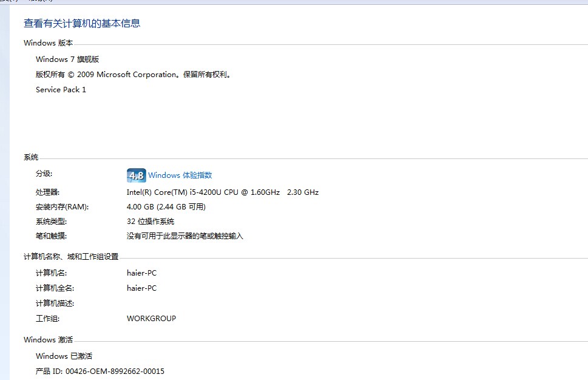Click the 笔和触摸 label
Image resolution: width=588 pixels, height=380 pixels.
click(51, 236)
